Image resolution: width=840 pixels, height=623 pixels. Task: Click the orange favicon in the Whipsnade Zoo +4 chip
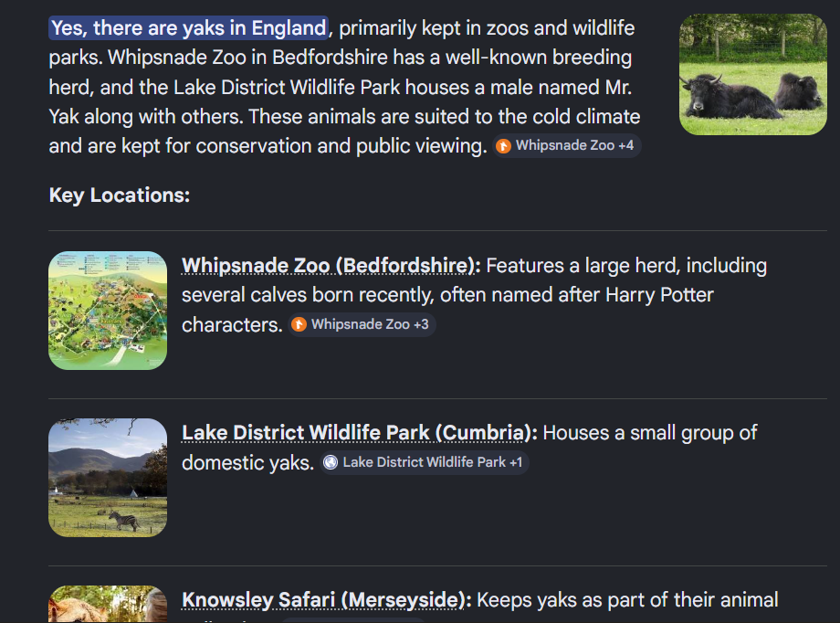tap(503, 146)
